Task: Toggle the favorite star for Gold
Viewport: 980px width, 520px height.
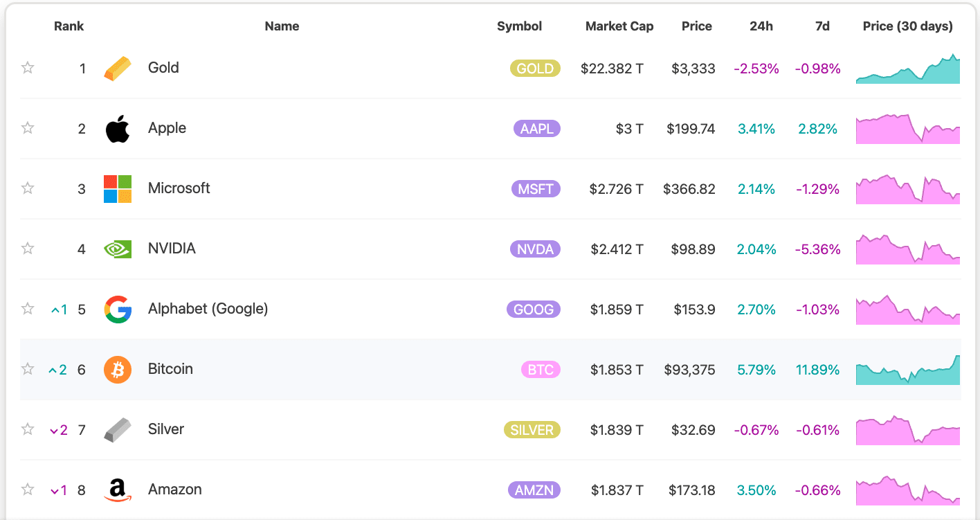Action: [28, 68]
